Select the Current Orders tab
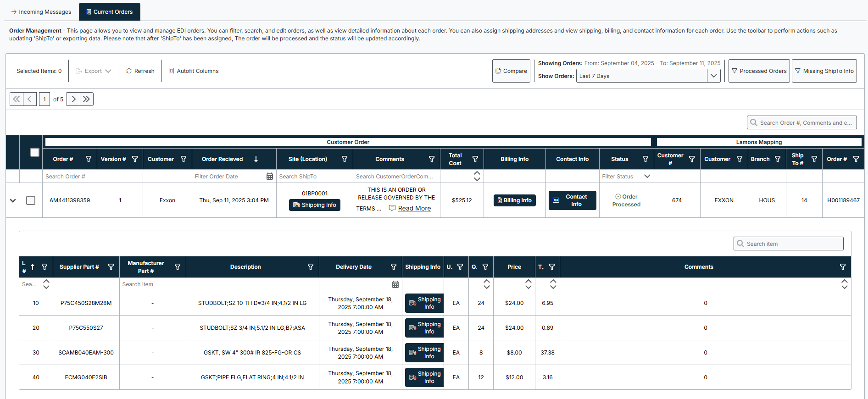868x399 pixels. (x=110, y=12)
